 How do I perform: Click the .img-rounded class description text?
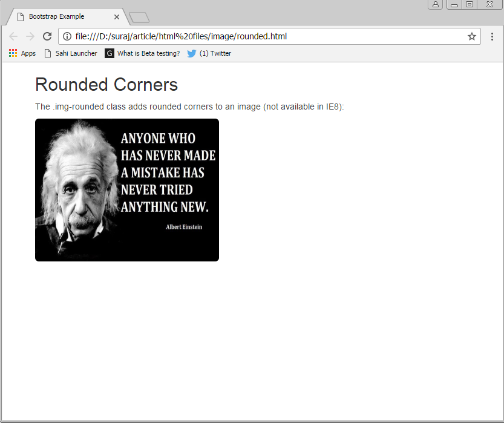[189, 107]
